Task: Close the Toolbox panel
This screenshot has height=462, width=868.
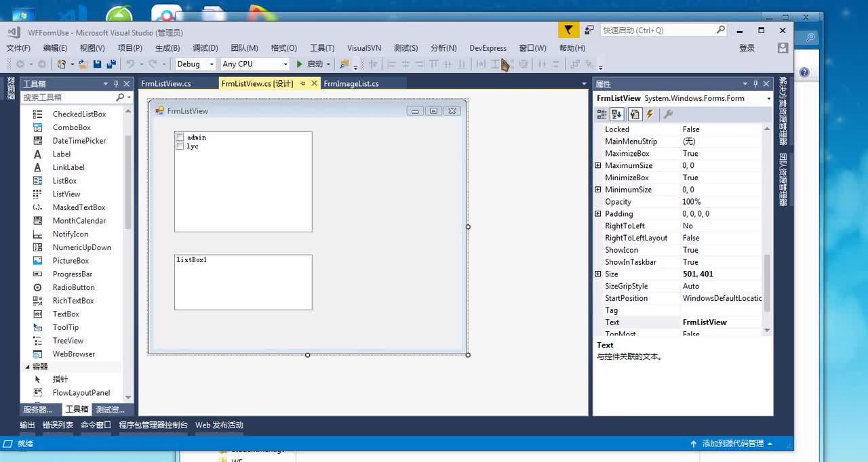Action: [x=127, y=84]
